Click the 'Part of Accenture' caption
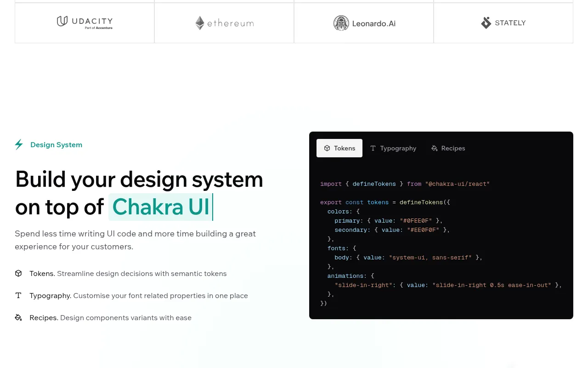The width and height of the screenshot is (588, 368). [99, 28]
